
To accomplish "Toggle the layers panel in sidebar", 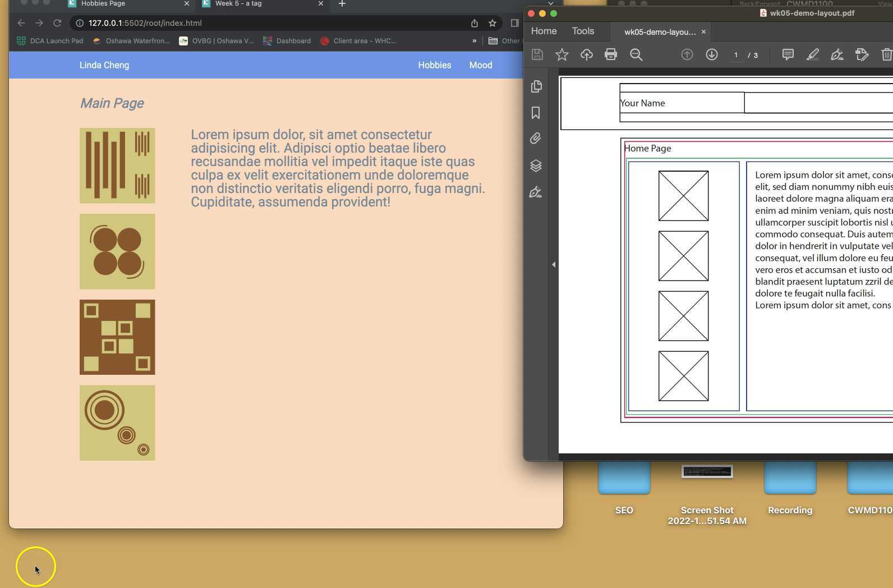I will [536, 166].
